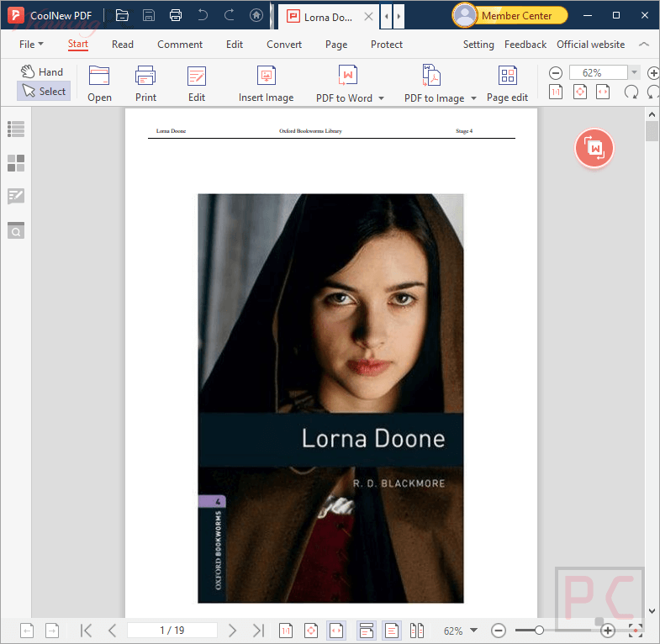Go to home page icon
660x644 pixels.
click(x=256, y=16)
